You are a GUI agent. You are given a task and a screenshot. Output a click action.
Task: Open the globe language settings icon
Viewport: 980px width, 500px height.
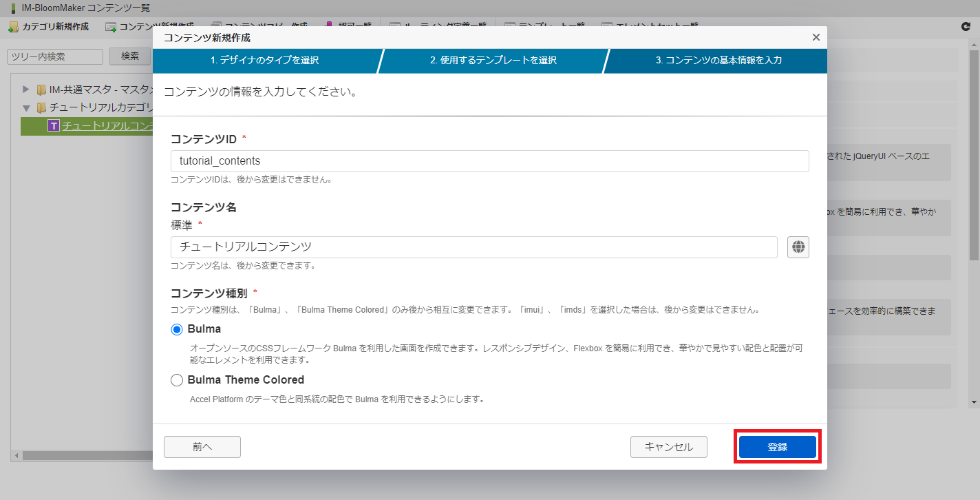pyautogui.click(x=798, y=247)
